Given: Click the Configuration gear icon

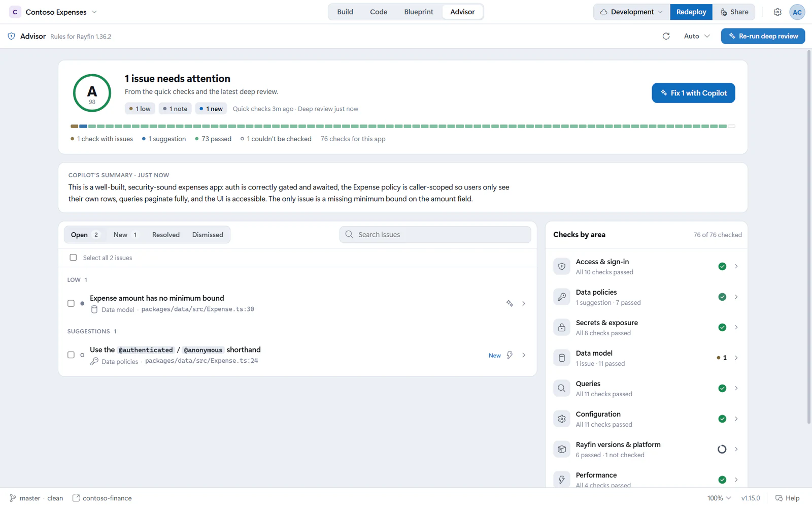Looking at the screenshot, I should click(x=562, y=419).
